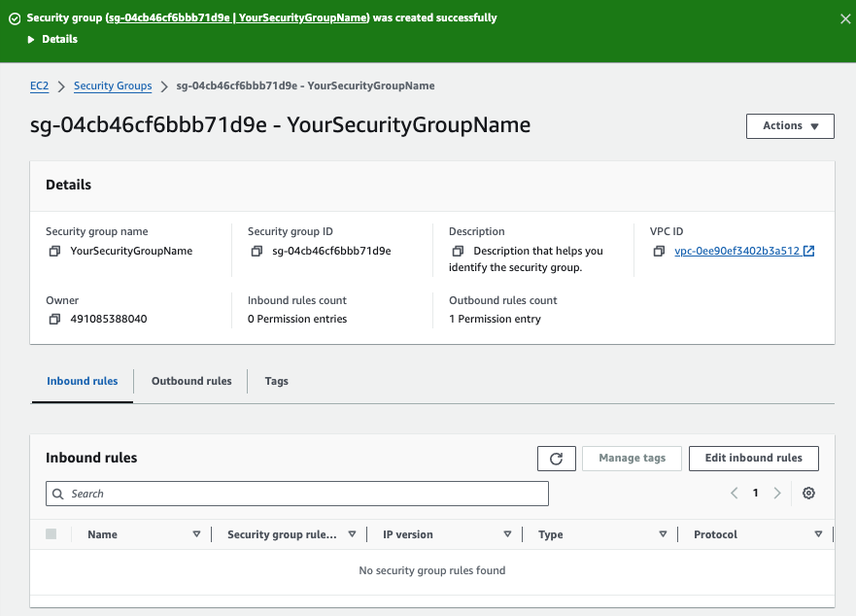Switch to the Inbound rules tab
This screenshot has width=856, height=616.
83,381
